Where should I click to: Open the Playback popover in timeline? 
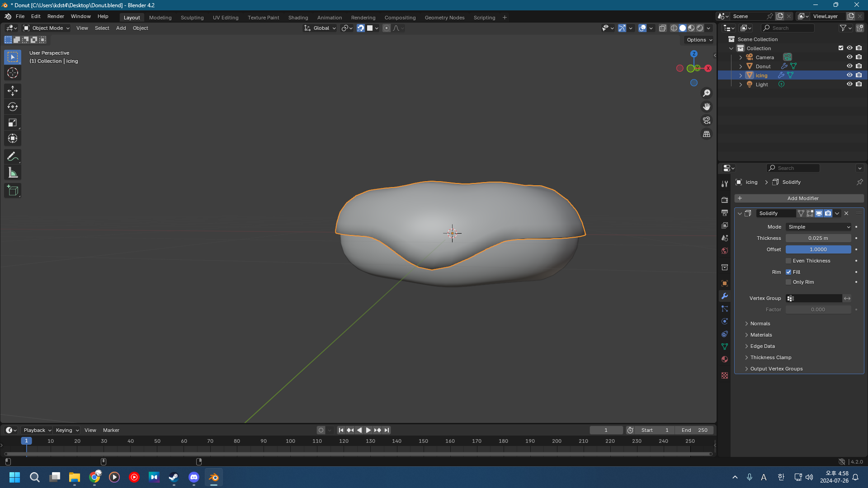[x=37, y=430]
